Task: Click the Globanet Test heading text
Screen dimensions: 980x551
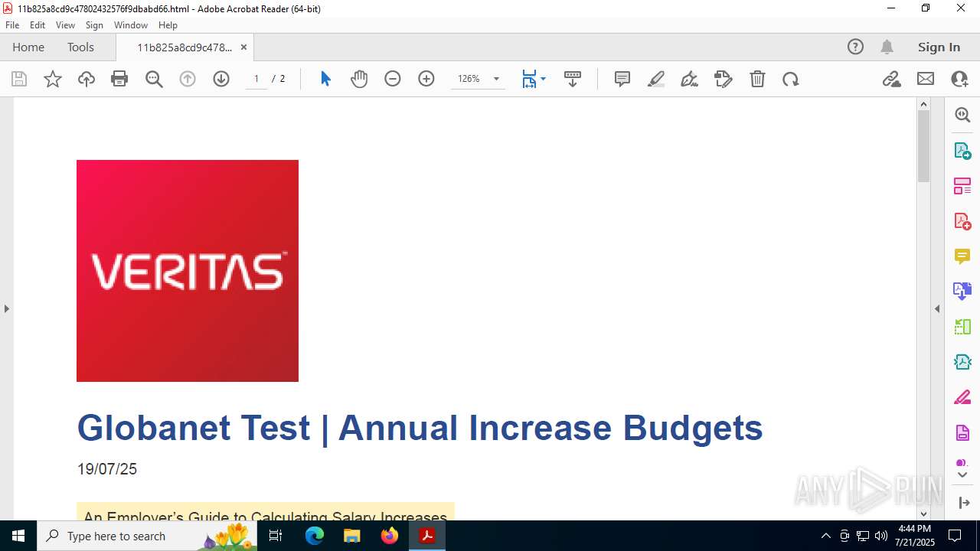Action: pyautogui.click(x=420, y=428)
